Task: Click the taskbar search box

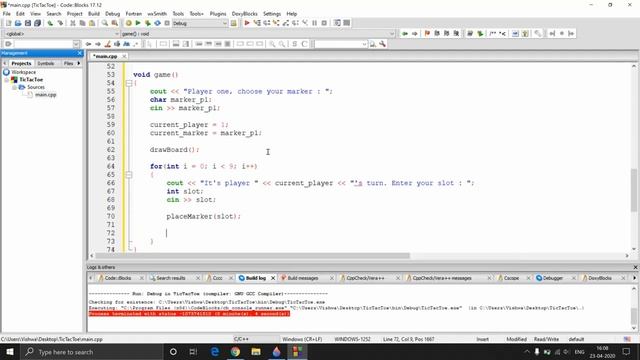Action: 91,351
